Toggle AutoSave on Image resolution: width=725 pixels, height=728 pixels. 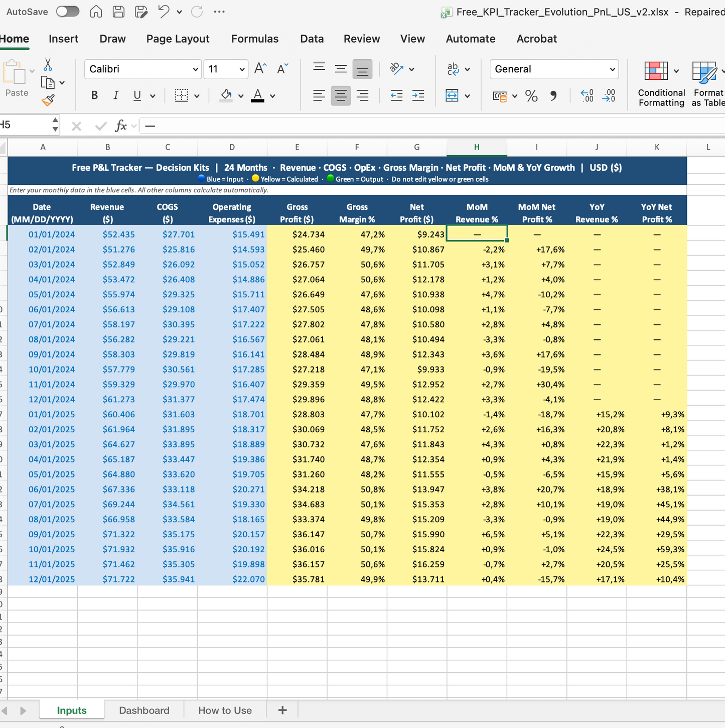68,11
